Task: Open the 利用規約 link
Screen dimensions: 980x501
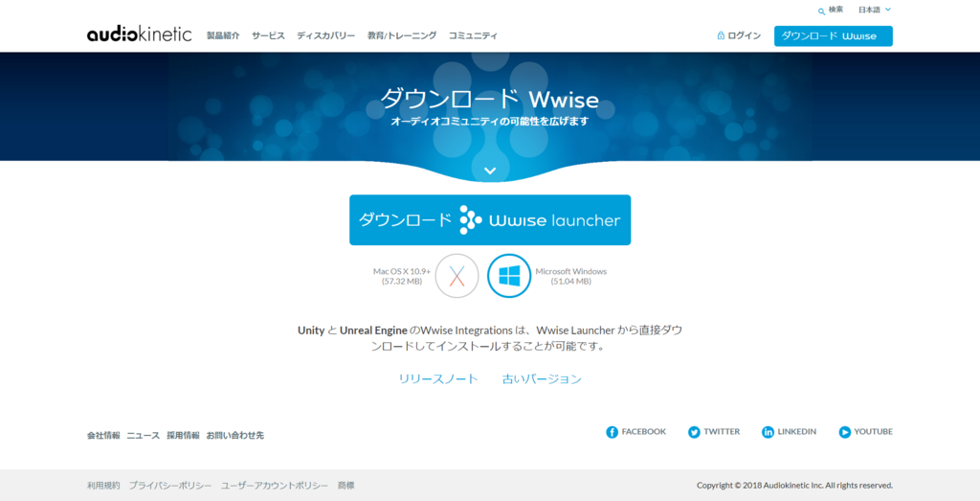Action: click(x=103, y=486)
